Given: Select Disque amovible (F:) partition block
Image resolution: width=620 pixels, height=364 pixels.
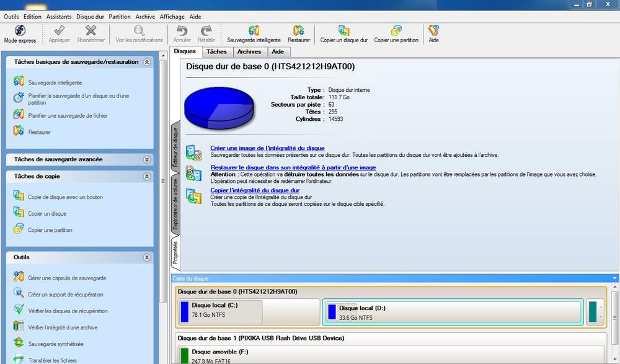Looking at the screenshot, I should [x=390, y=355].
